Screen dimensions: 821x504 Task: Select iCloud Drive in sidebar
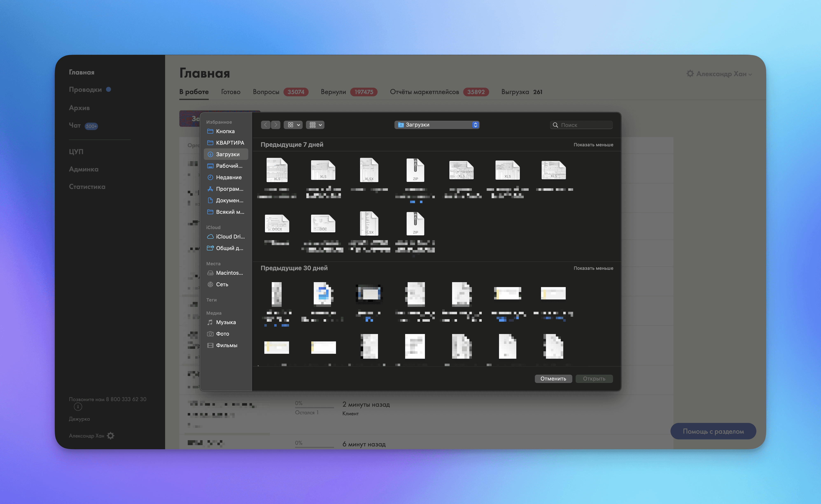click(230, 237)
